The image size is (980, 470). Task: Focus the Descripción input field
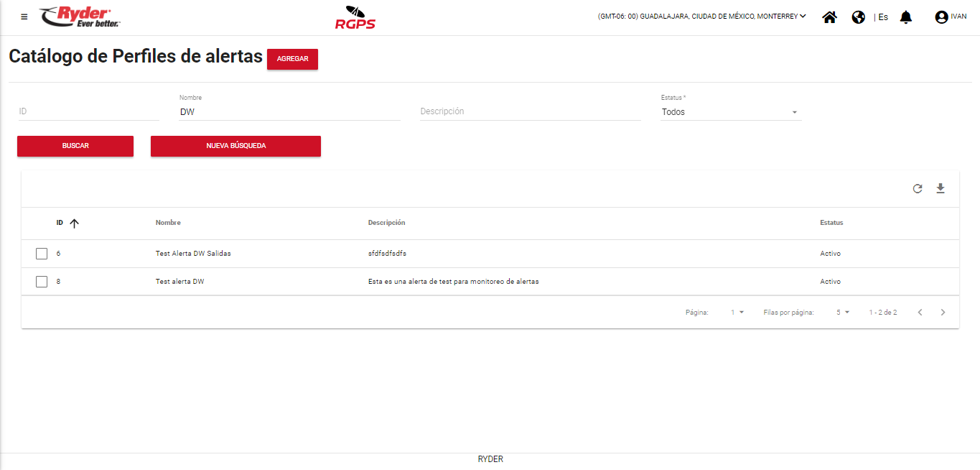click(x=530, y=111)
